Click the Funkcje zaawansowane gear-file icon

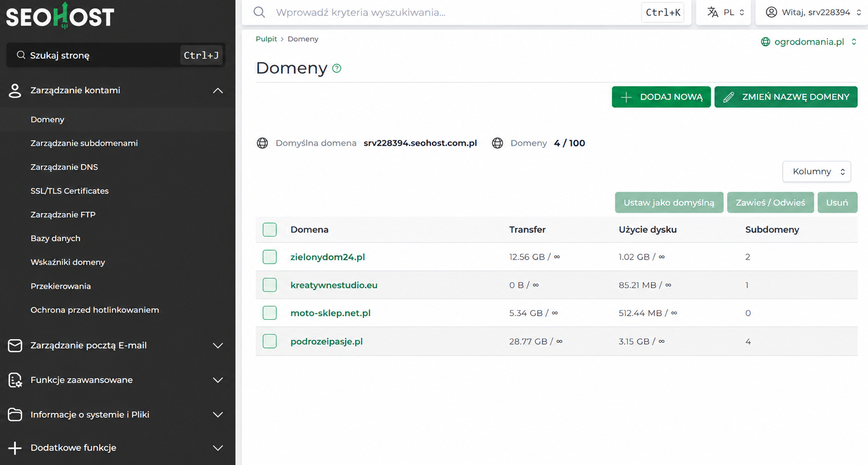click(15, 380)
